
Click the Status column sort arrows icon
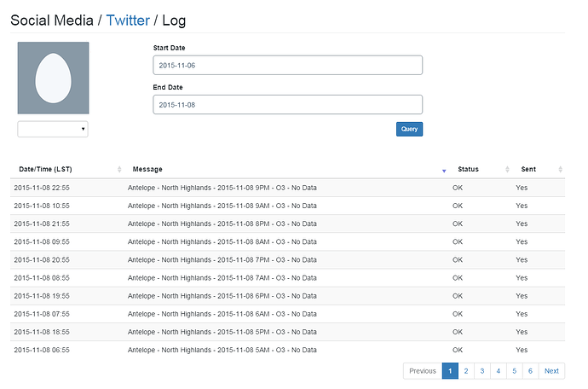tap(507, 170)
